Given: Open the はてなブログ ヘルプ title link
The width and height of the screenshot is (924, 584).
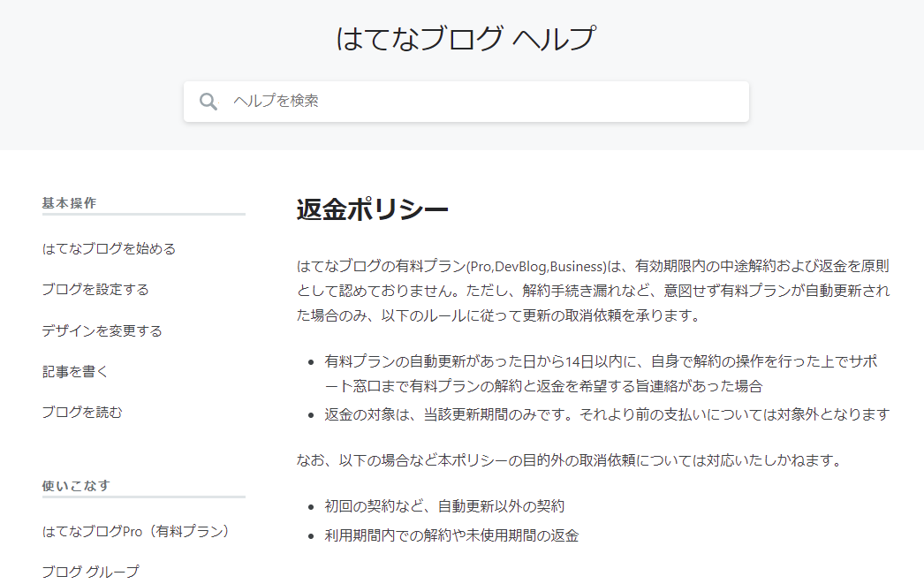Looking at the screenshot, I should tap(466, 38).
